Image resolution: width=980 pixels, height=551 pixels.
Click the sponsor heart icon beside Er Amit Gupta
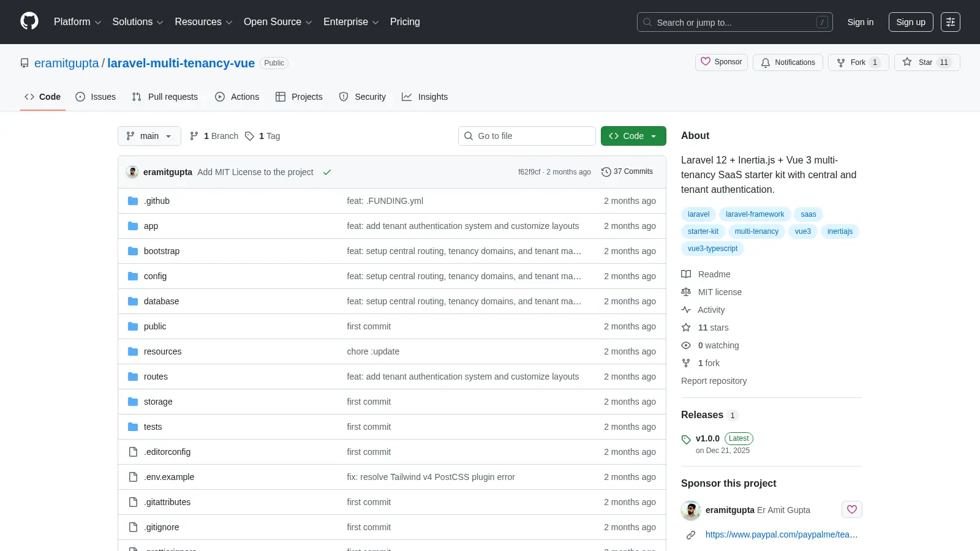pos(852,509)
